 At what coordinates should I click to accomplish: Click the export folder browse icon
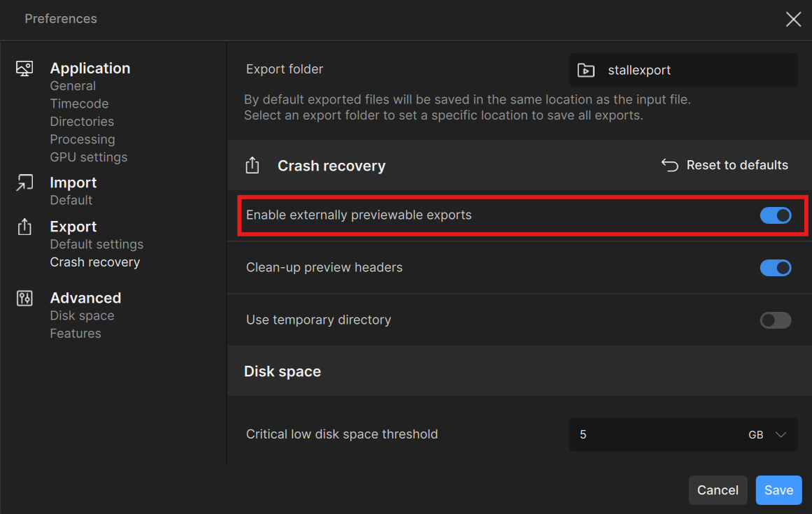(x=585, y=70)
